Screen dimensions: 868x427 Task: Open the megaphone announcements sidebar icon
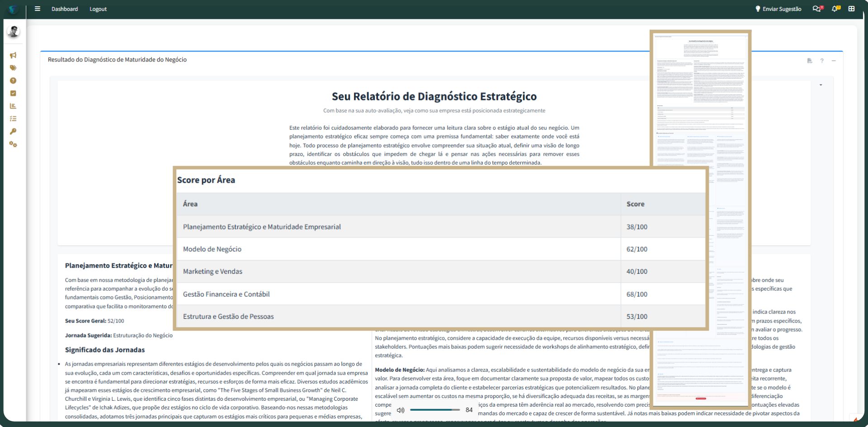(13, 55)
